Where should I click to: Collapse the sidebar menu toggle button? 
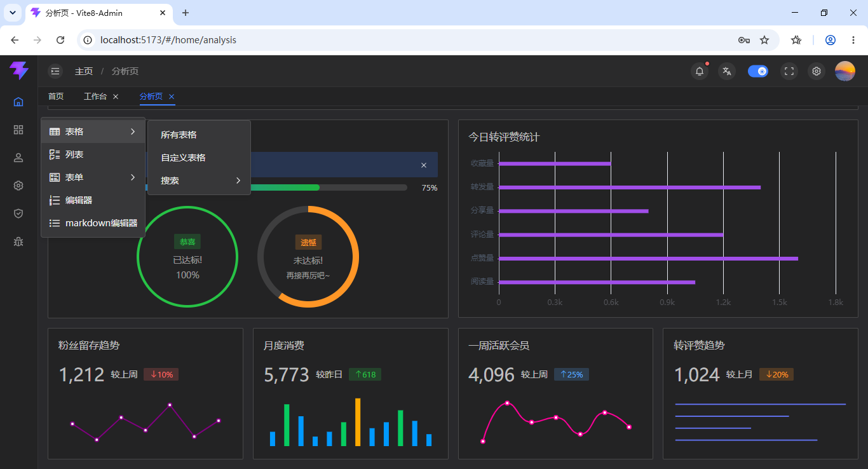tap(56, 71)
